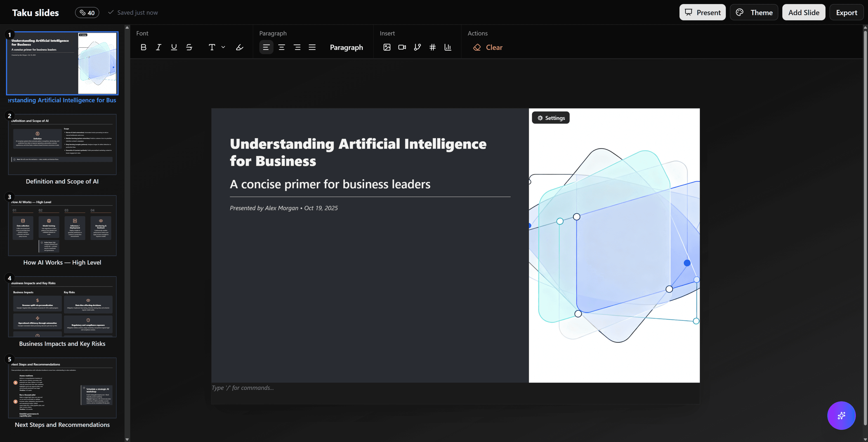Screen dimensions: 868x442
Task: Open the Paragraph style selector
Action: click(346, 47)
